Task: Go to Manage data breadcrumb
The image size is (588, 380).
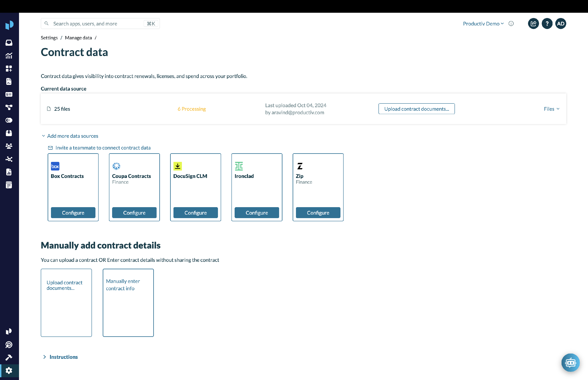Action: [x=78, y=38]
